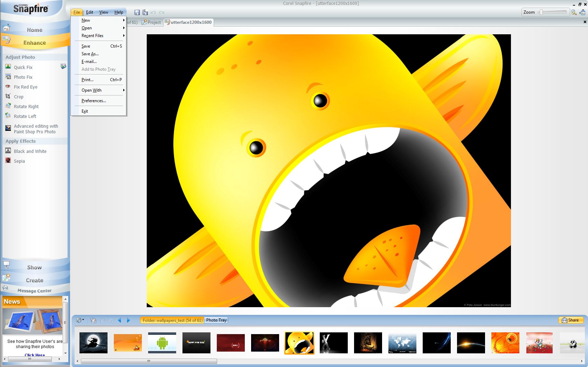Open the Home section
The image size is (588, 367).
pos(35,30)
